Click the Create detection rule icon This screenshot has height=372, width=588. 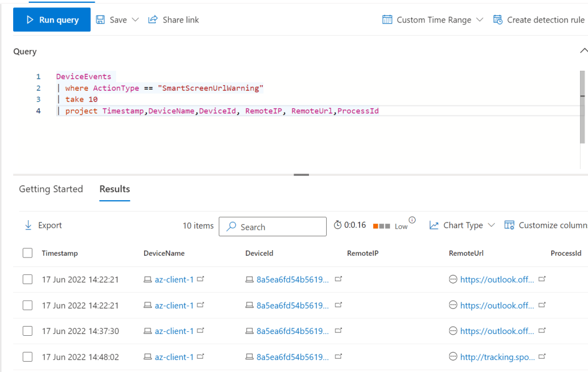click(498, 20)
